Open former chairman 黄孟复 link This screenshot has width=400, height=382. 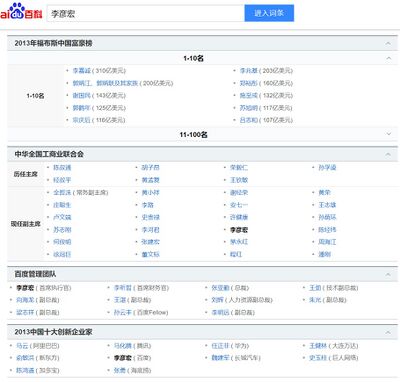(150, 180)
